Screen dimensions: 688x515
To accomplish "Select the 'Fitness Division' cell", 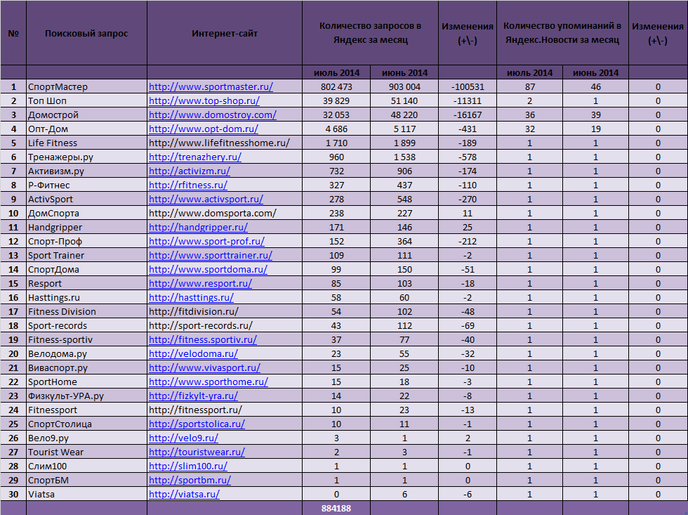I will [x=86, y=311].
